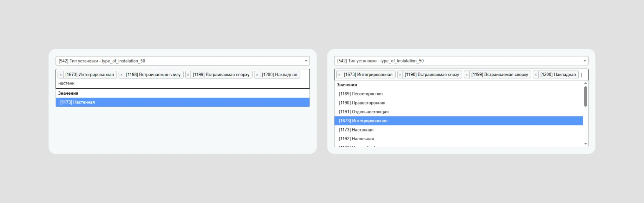This screenshot has height=203, width=644.
Task: Delete the [1198] Встраиваемая снизу tag in right panel
Action: tap(400, 75)
